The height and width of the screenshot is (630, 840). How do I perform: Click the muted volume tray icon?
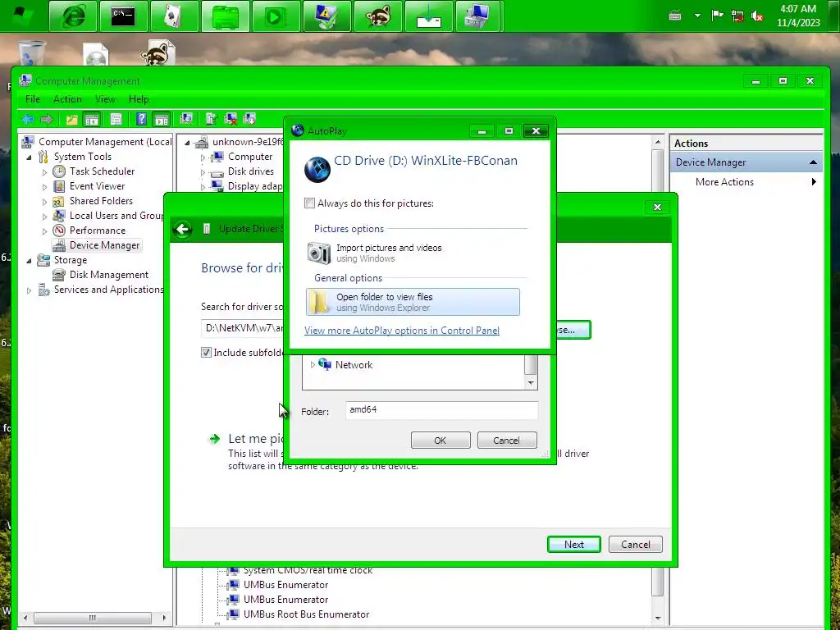pos(757,16)
